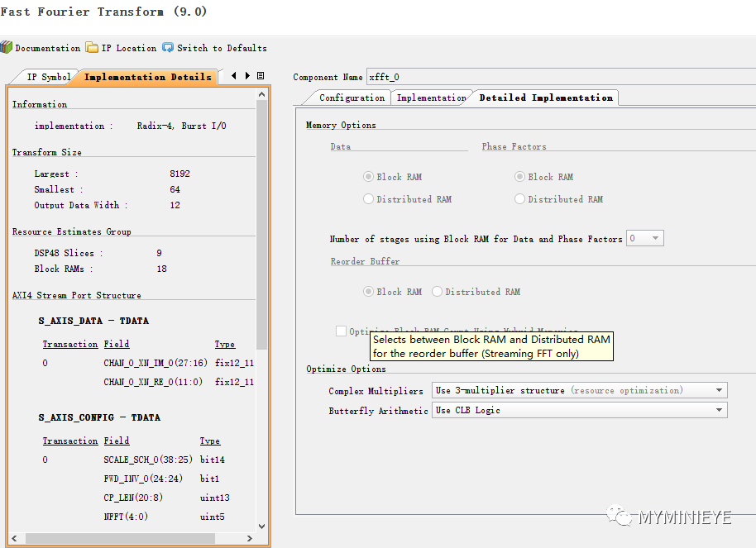Click the vertical scrollbar thumb in details panel
Screen dimensions: 756x548
tap(262, 225)
